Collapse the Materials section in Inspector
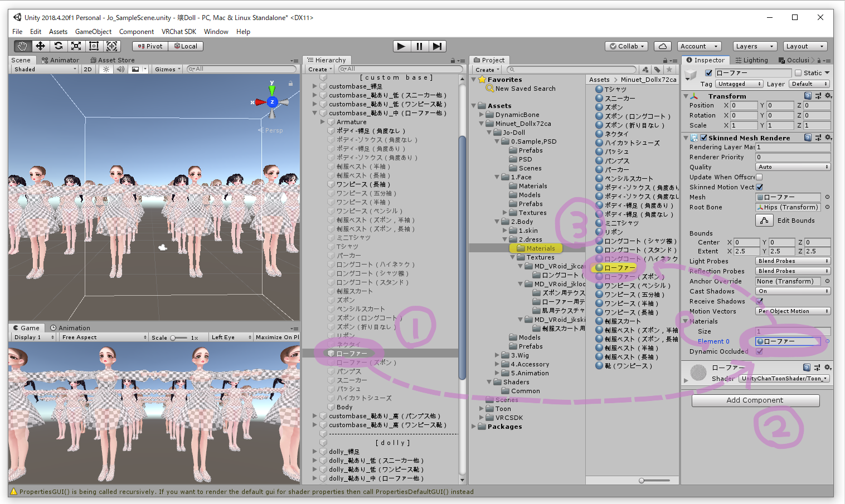This screenshot has width=845, height=504. coord(686,321)
